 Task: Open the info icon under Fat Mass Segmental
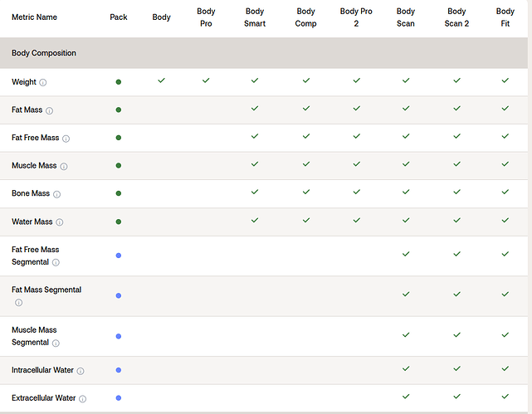coord(18,303)
